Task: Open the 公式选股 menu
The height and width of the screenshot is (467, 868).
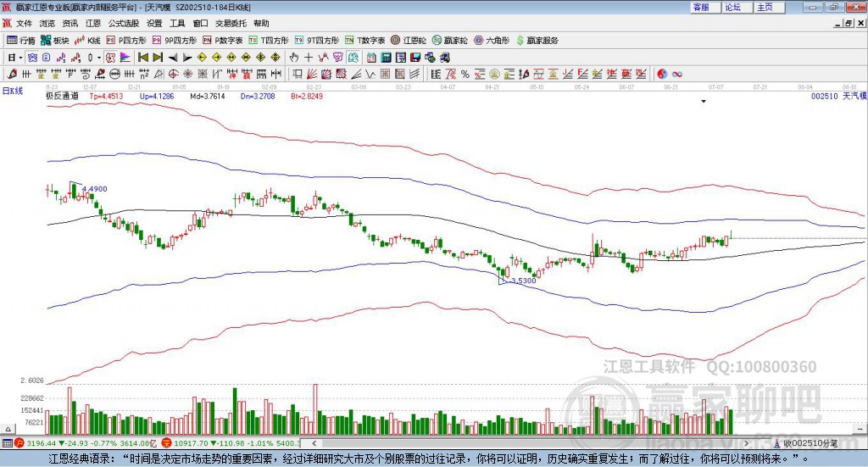Action: coord(124,23)
